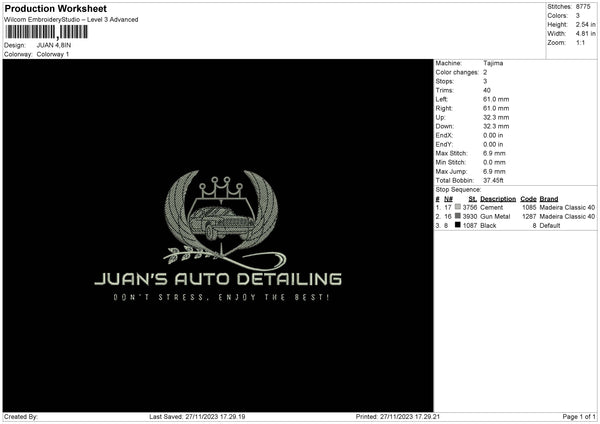
Task: Click the Color changes value 2
Action: click(x=485, y=72)
